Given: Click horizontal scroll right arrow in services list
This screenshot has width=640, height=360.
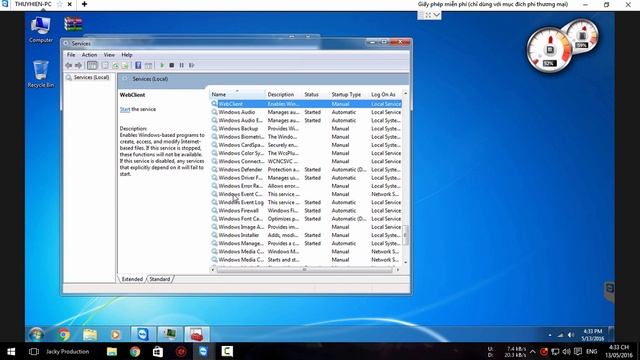Looking at the screenshot, I should [x=398, y=270].
